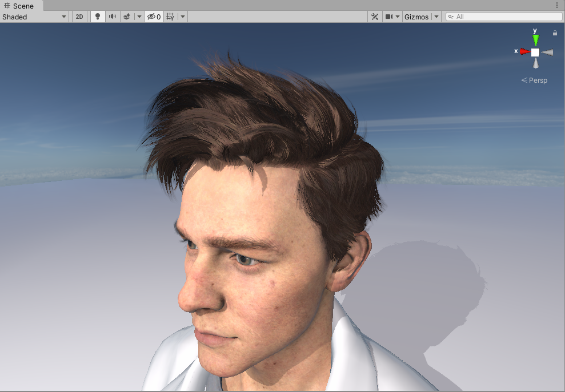
Task: Click the white cube center of the scene gizmo
Action: pyautogui.click(x=535, y=51)
